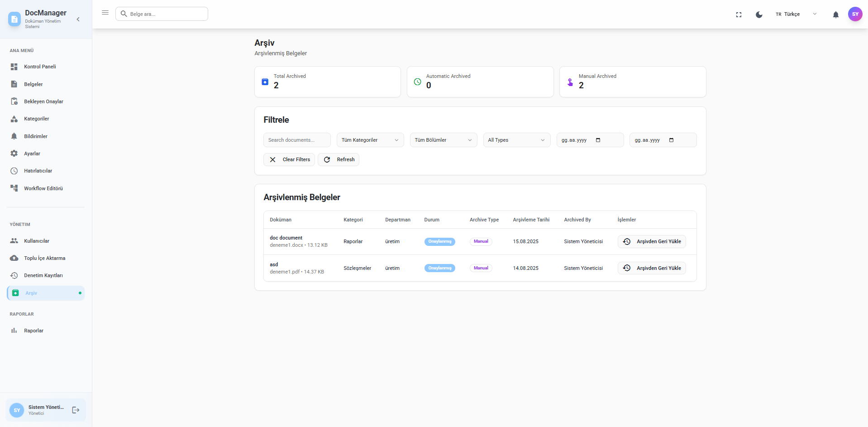Toggle dark mode with moon icon
The height and width of the screenshot is (427, 868).
click(x=759, y=14)
